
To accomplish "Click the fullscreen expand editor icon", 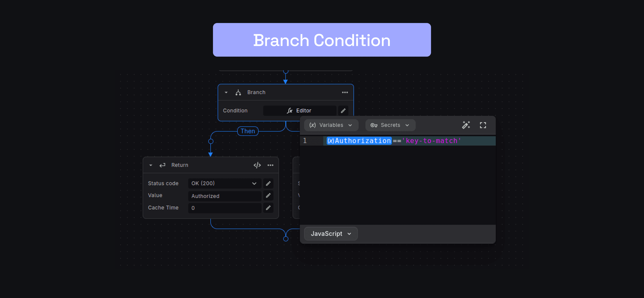I will click(483, 125).
